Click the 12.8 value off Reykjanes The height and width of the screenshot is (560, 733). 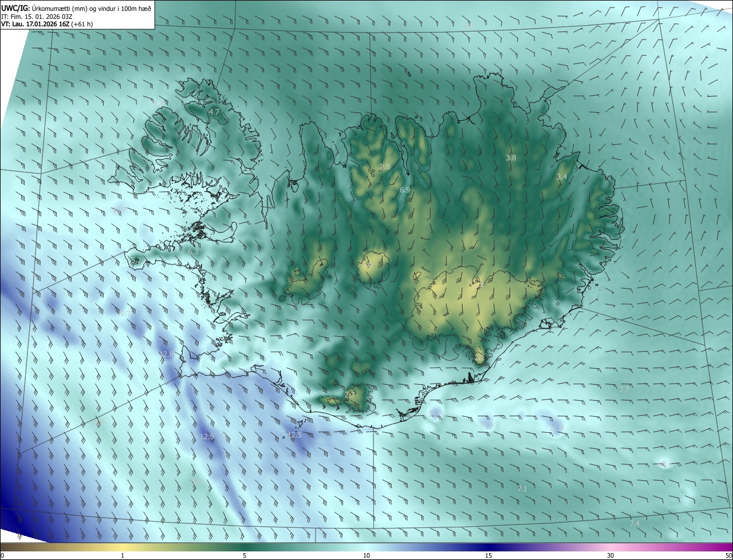166,354
